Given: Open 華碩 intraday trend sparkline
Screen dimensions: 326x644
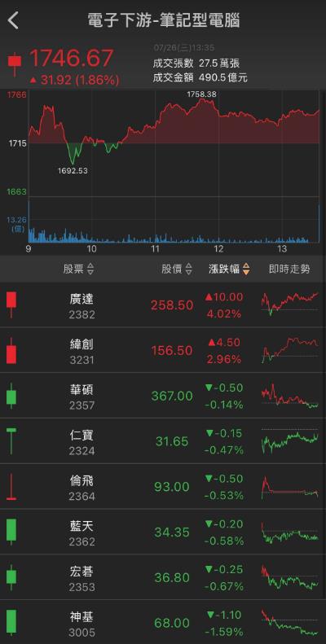Looking at the screenshot, I should point(290,396).
